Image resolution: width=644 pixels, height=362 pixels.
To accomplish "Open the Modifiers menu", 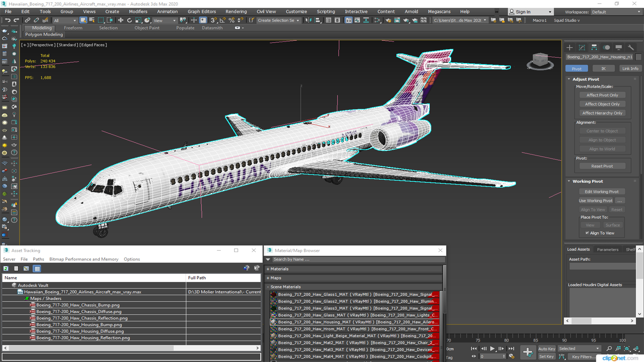I will (138, 11).
